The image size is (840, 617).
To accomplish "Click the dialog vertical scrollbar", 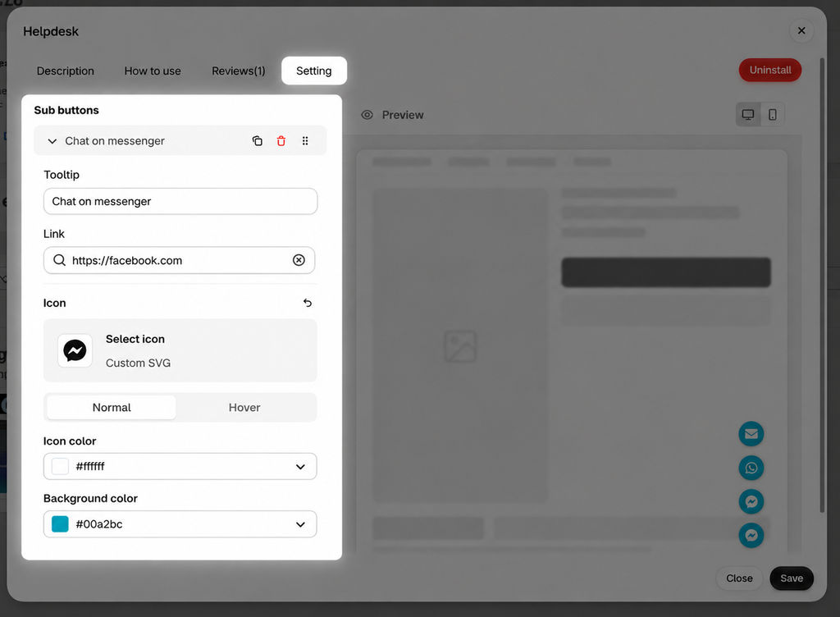I will 822,286.
